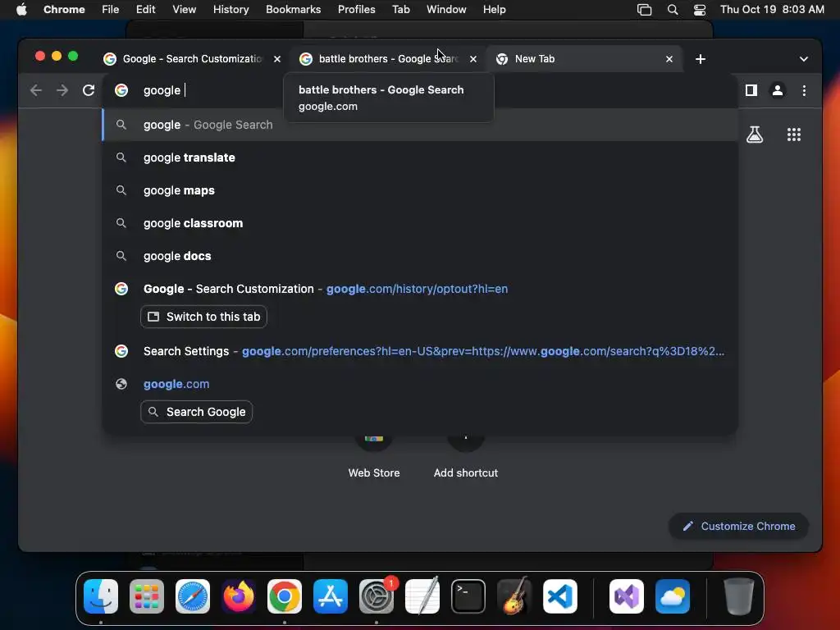Close the battle brothers tab
This screenshot has height=630, width=840.
(x=473, y=59)
